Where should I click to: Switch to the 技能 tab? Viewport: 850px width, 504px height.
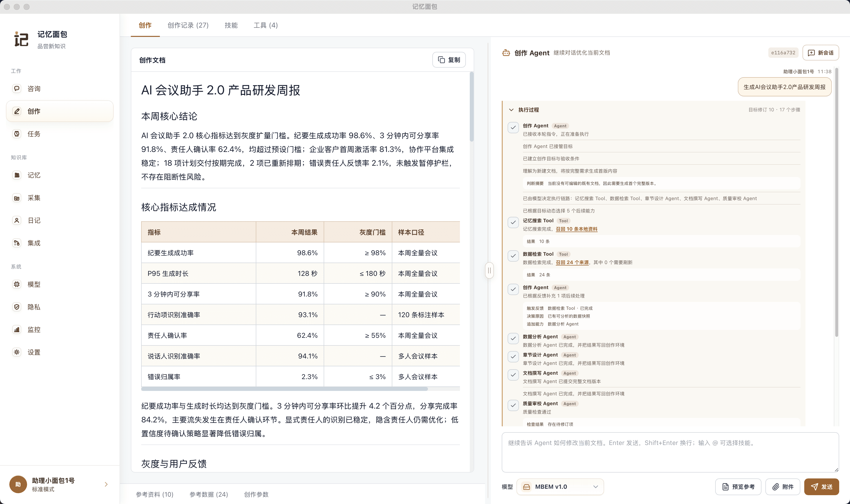point(231,25)
